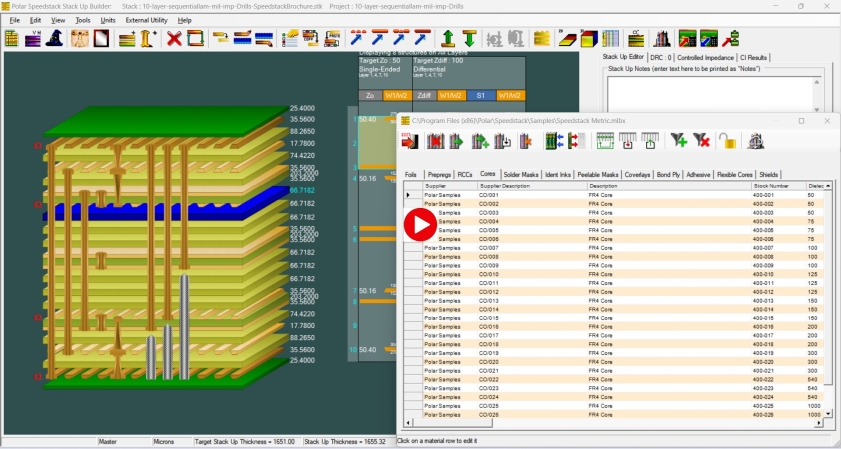841x449 pixels.
Task: Switch to the Bond Ply tab
Action: tap(668, 175)
